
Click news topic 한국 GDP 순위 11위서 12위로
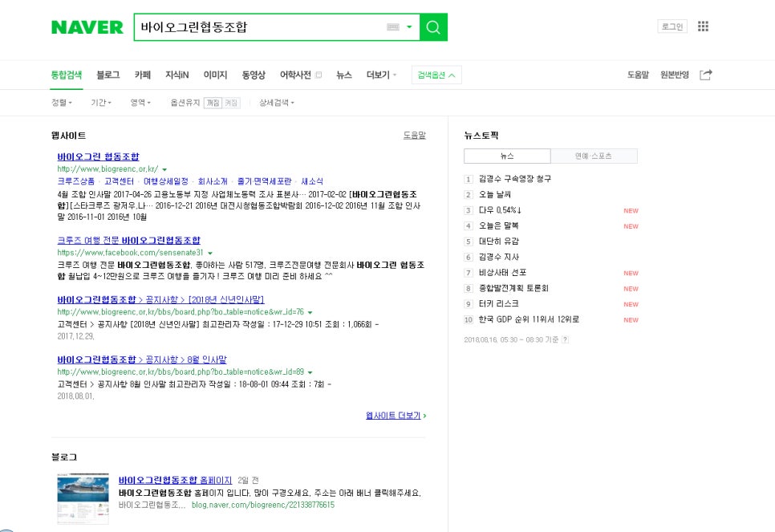click(x=529, y=319)
